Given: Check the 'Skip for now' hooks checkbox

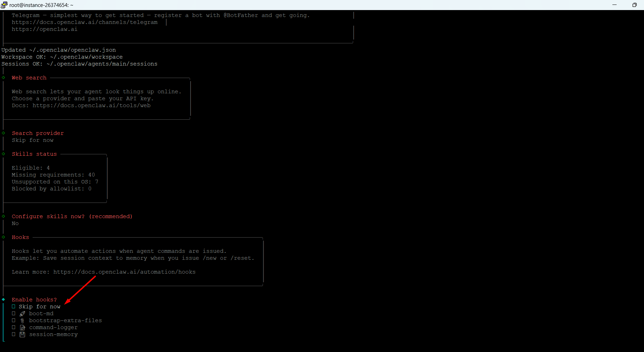Looking at the screenshot, I should pos(14,307).
